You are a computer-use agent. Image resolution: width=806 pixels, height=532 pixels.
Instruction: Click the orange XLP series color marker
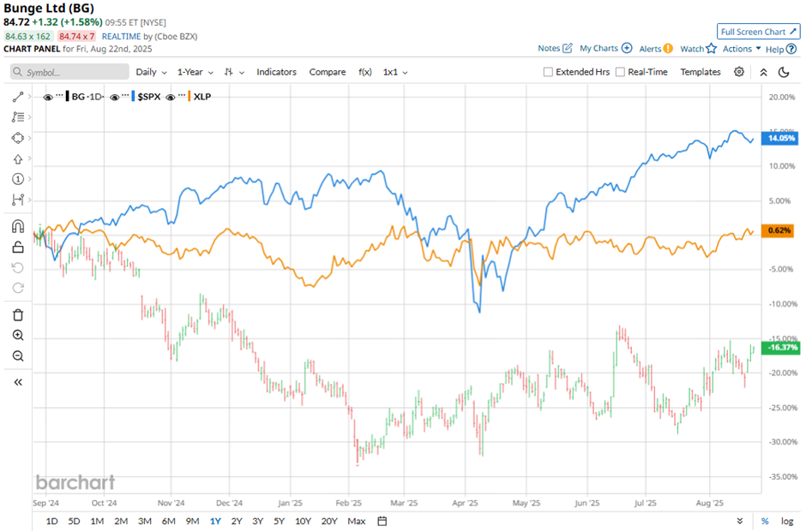click(x=189, y=97)
